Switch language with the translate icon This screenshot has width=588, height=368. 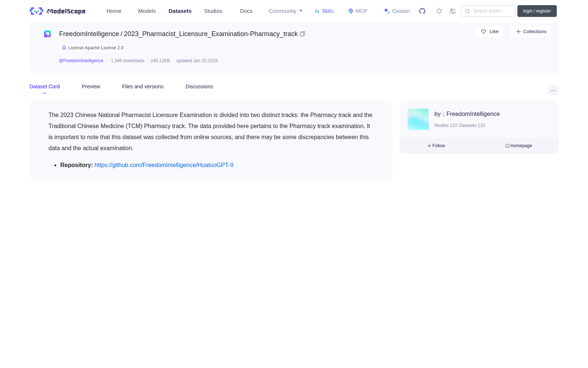tap(452, 11)
